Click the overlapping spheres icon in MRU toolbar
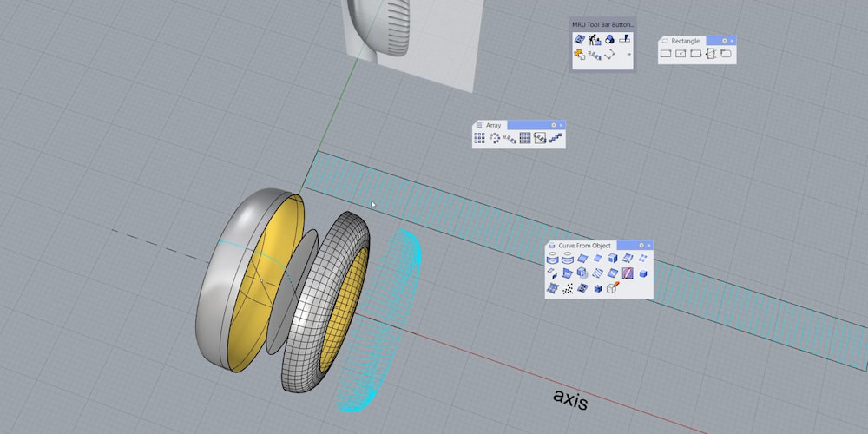The width and height of the screenshot is (868, 434). click(609, 39)
